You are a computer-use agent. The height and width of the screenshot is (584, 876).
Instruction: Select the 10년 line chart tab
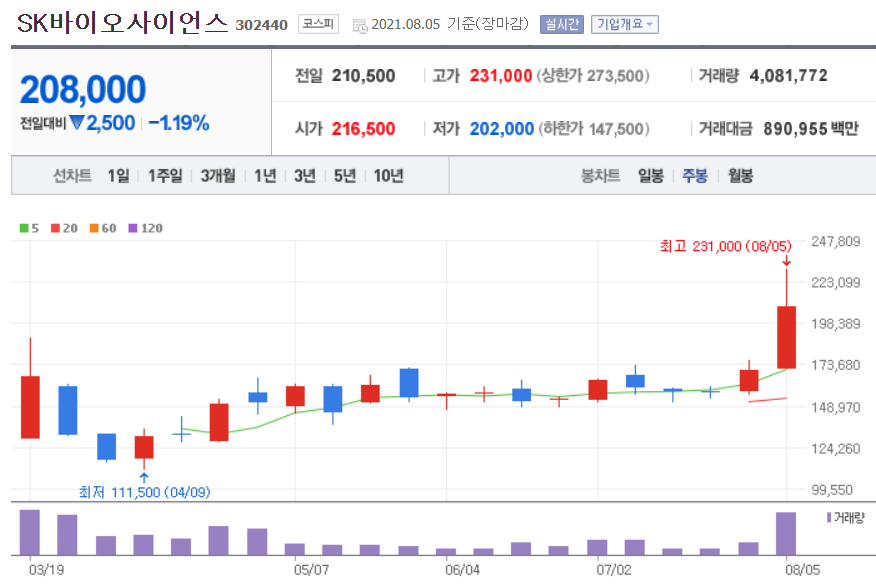tap(388, 176)
